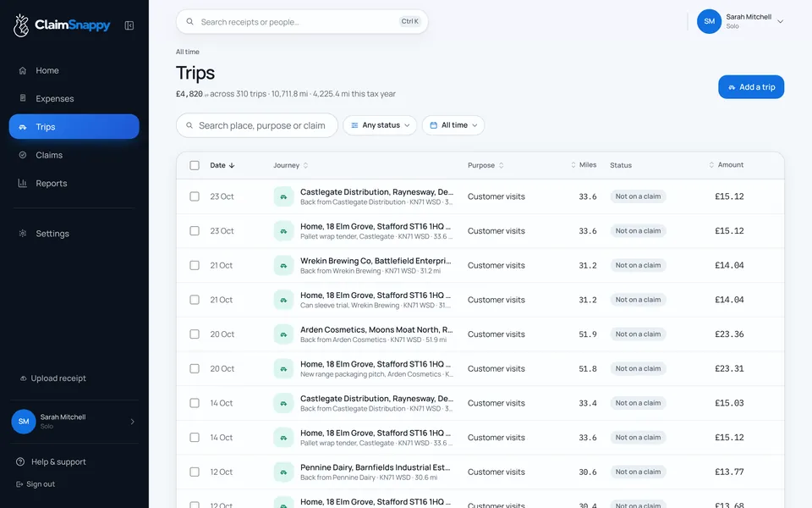Screen dimensions: 812x508
Task: Focus the Search place, purpose or claim field
Action: 257,125
